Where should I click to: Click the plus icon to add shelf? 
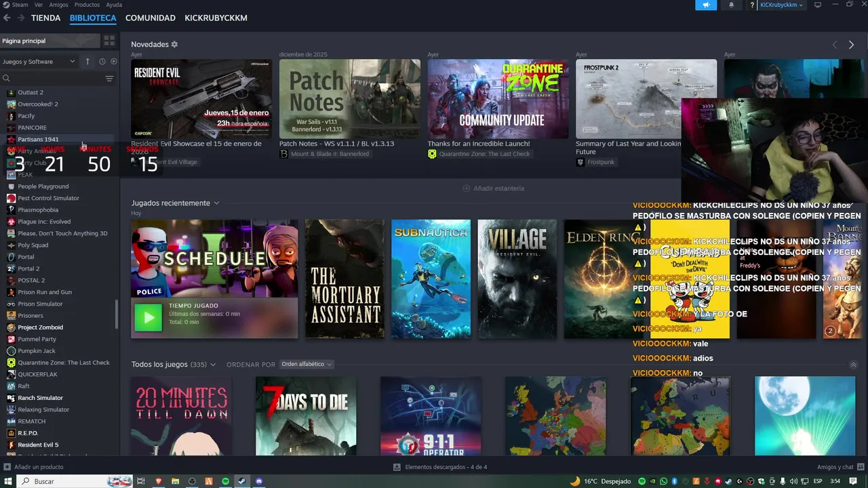point(466,188)
